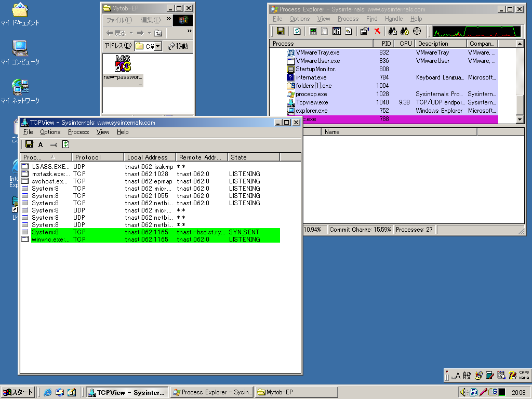Viewport: 532px width, 399px height.
Task: Open Options menu in TCPView
Action: 50,132
